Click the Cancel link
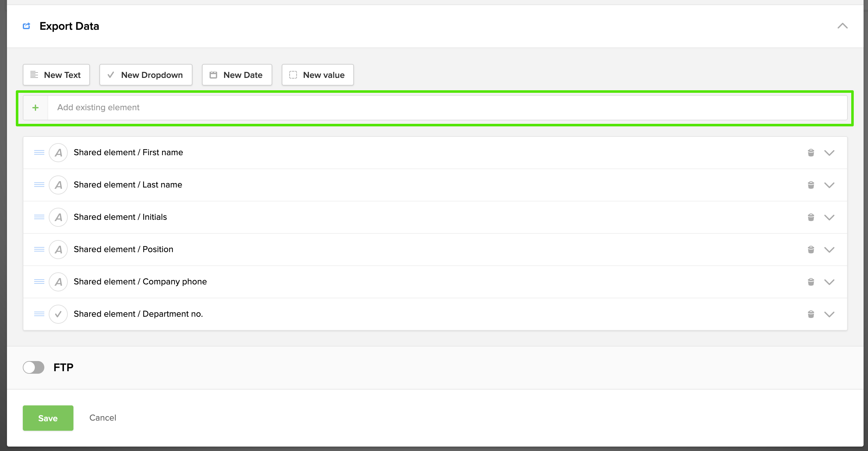Viewport: 868px width, 451px height. click(x=103, y=418)
